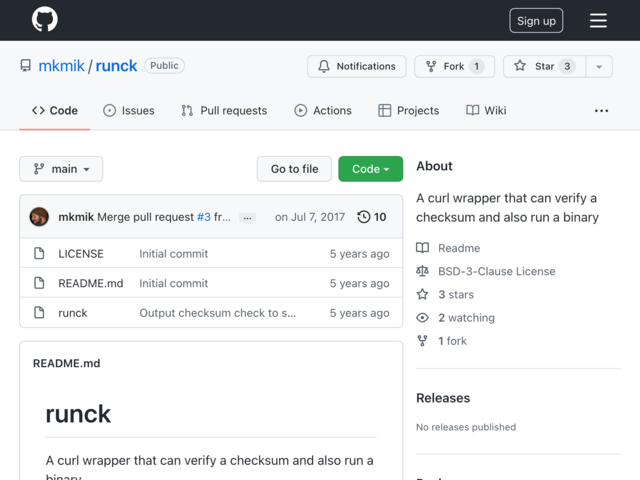Click the fork count badge 1
This screenshot has height=480, width=640.
[476, 66]
